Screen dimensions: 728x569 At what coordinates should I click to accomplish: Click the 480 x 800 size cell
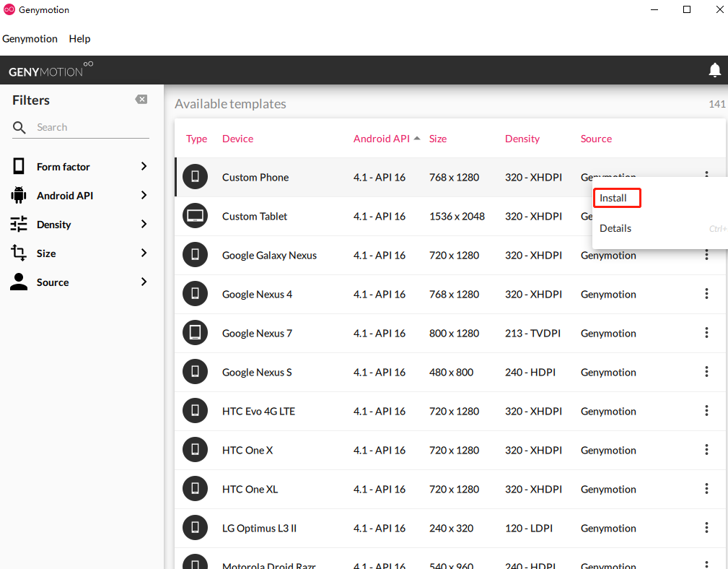pos(451,372)
